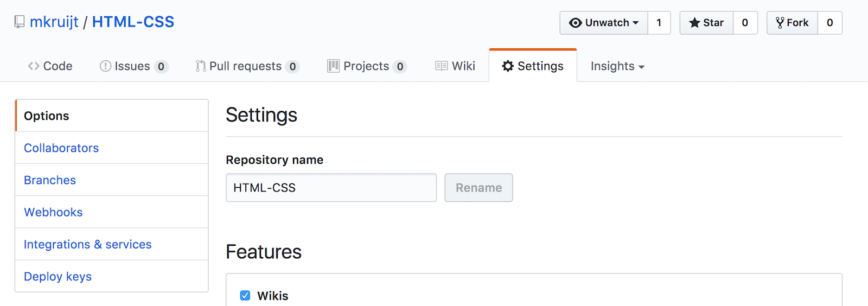Click the project board icon on the Projects tab
868x306 pixels.
(x=333, y=66)
